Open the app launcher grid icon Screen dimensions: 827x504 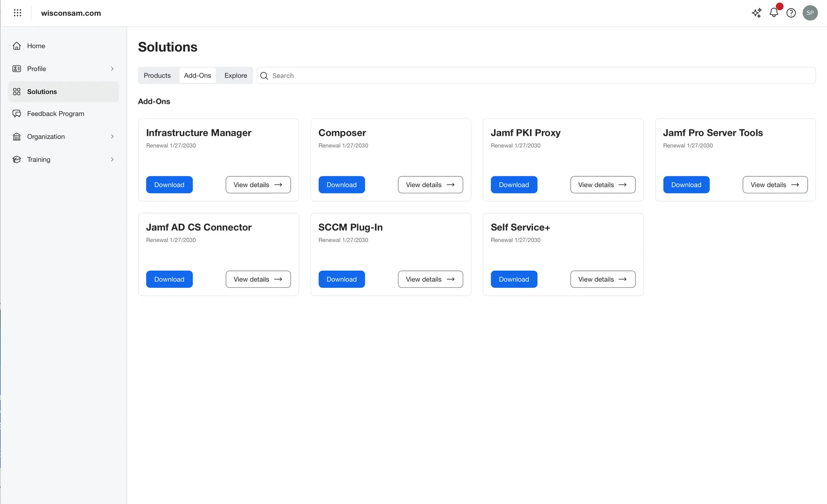[17, 13]
